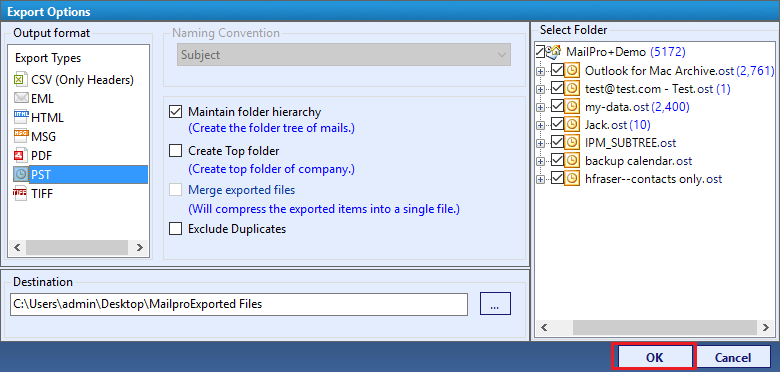This screenshot has width=780, height=372.
Task: Click the Destination path field
Action: tap(239, 304)
